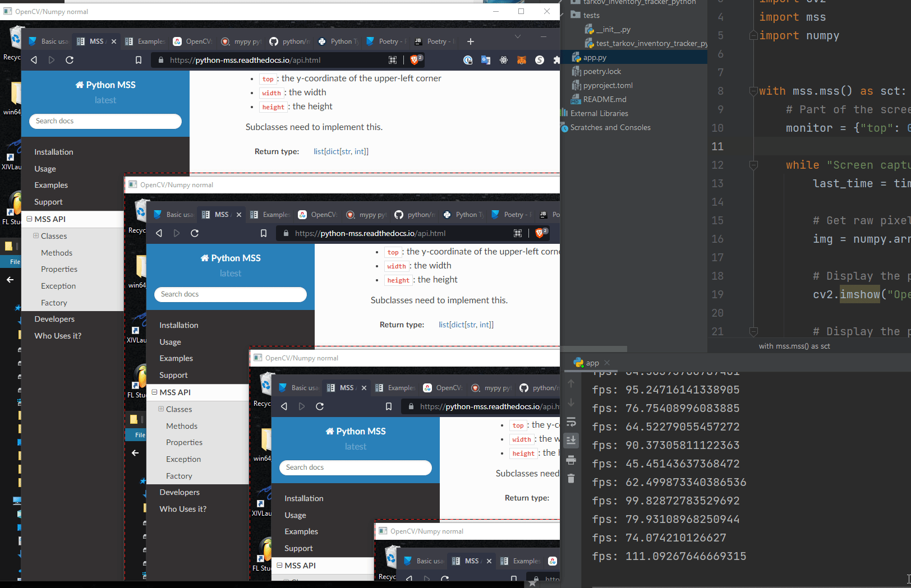Open __init__.py under tests
Image resolution: width=911 pixels, height=588 pixels.
(x=613, y=29)
